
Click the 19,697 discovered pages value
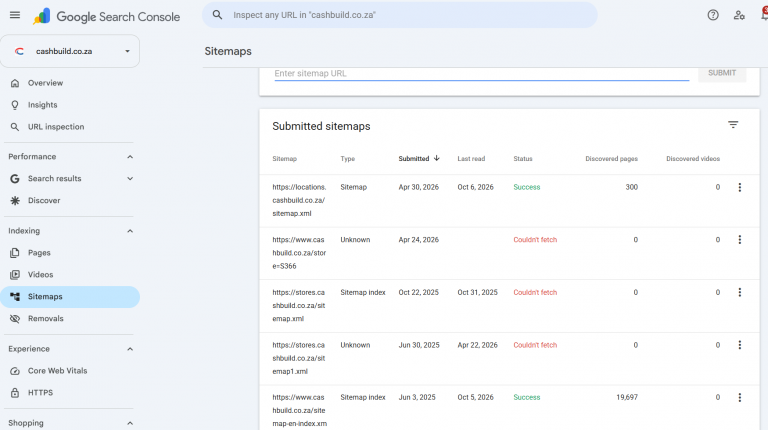point(627,397)
